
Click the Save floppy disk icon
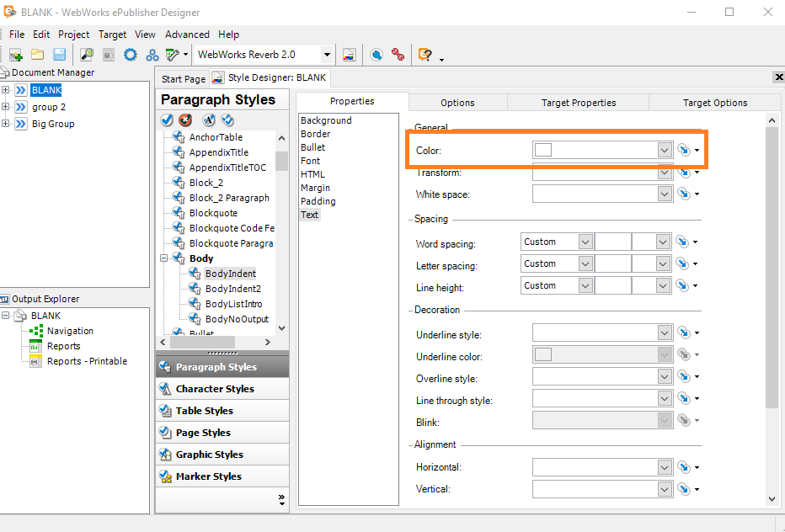click(59, 55)
